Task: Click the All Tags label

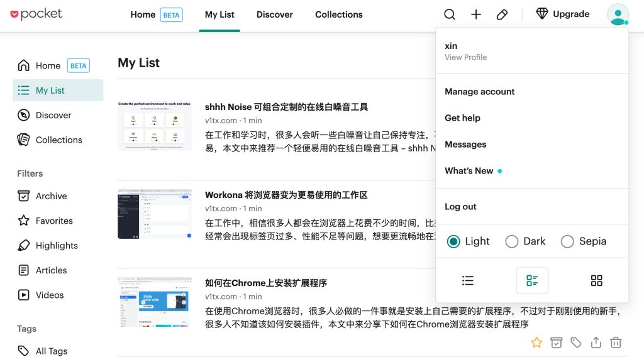Action: click(x=52, y=351)
